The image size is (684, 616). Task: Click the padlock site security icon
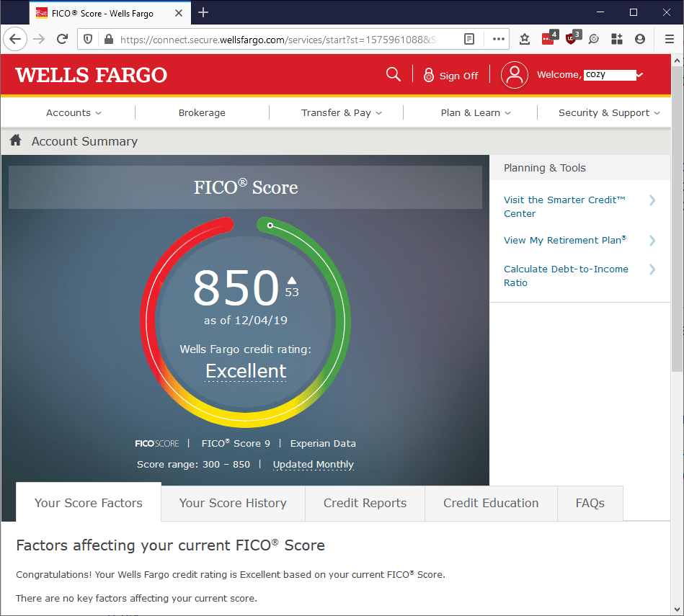[109, 40]
